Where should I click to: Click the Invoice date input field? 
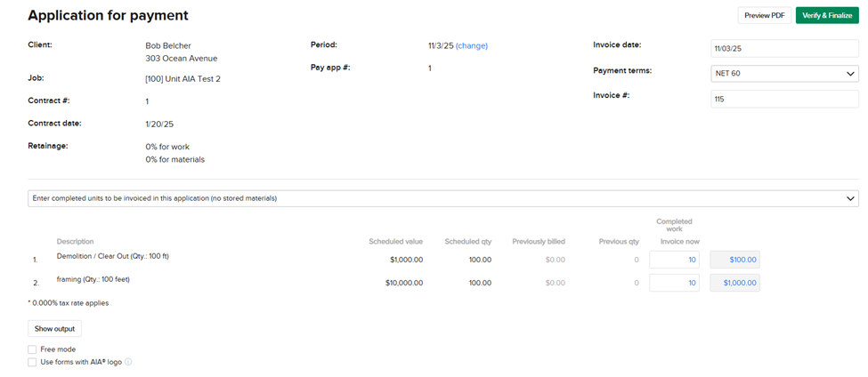784,48
